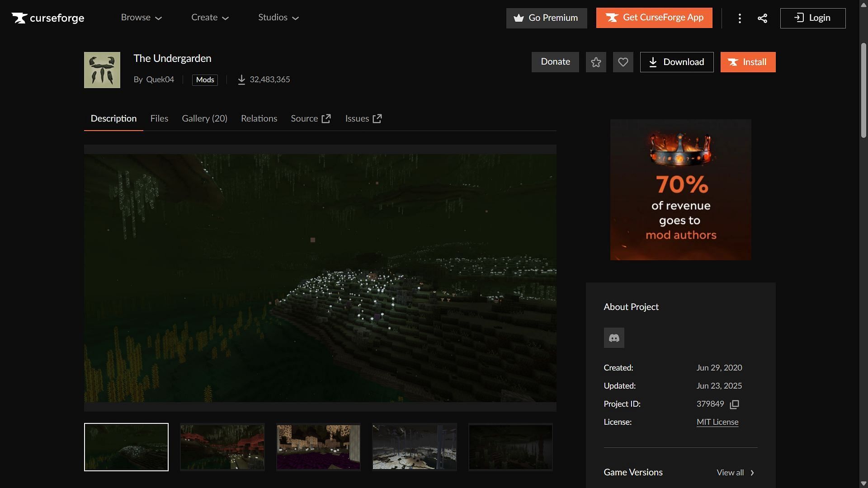Switch to the Files tab
Image resolution: width=868 pixels, height=488 pixels.
159,118
